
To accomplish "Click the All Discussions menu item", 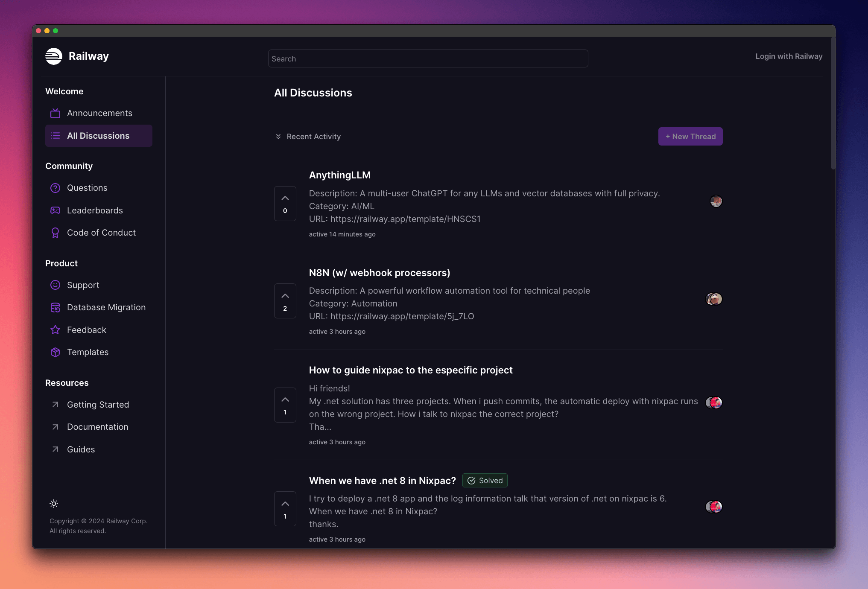I will (x=98, y=135).
